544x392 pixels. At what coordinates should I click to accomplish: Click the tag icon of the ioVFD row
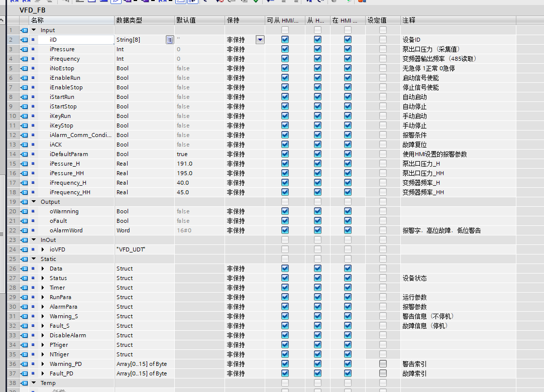click(x=24, y=249)
